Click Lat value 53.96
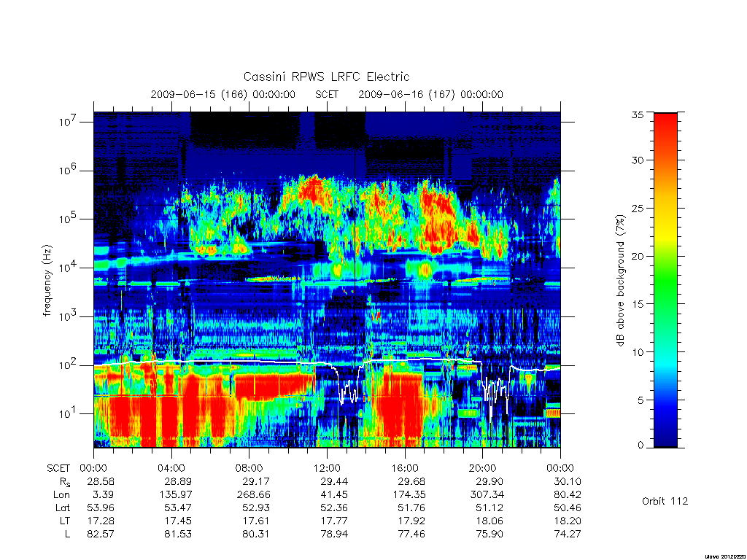The width and height of the screenshot is (747, 560). 101,508
